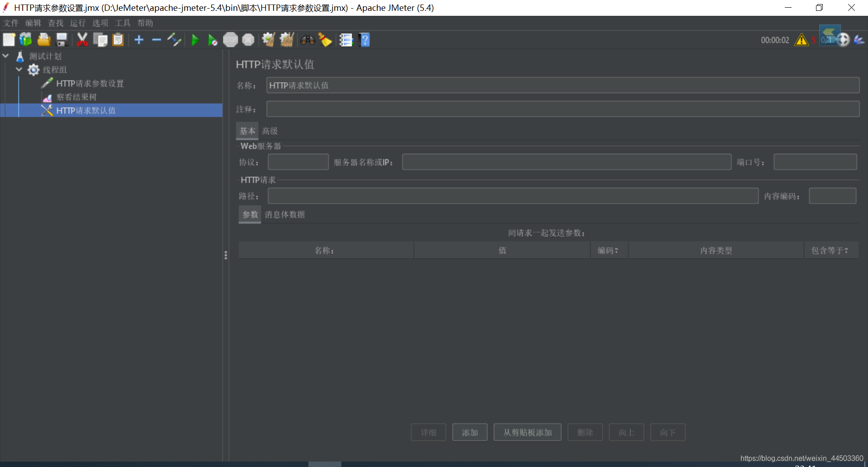
Task: Click the 包含等于? column header
Action: [x=831, y=250]
